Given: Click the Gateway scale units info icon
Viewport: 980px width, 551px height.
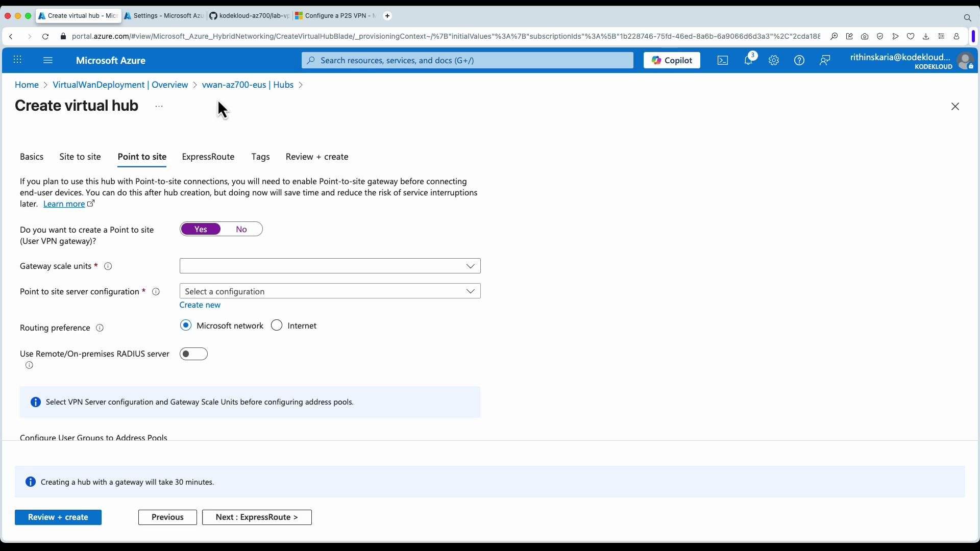Looking at the screenshot, I should pyautogui.click(x=108, y=266).
